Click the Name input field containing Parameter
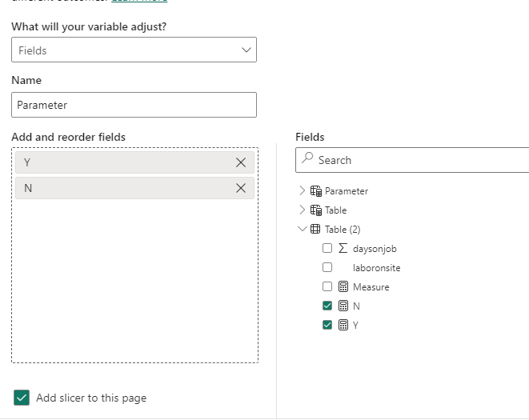This screenshot has width=529, height=420. [x=134, y=105]
